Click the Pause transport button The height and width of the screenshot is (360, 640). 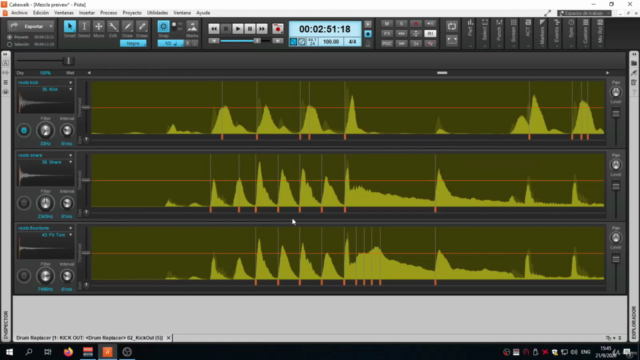[250, 29]
